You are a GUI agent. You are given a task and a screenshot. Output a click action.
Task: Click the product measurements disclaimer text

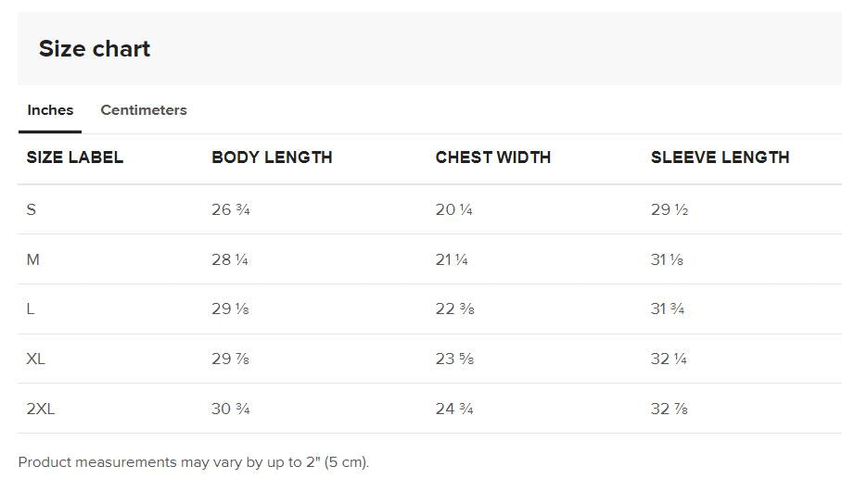(x=194, y=462)
